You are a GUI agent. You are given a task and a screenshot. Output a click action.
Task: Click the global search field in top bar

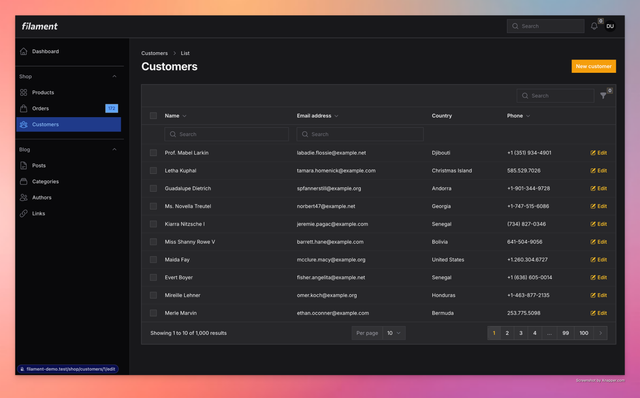[x=545, y=26]
